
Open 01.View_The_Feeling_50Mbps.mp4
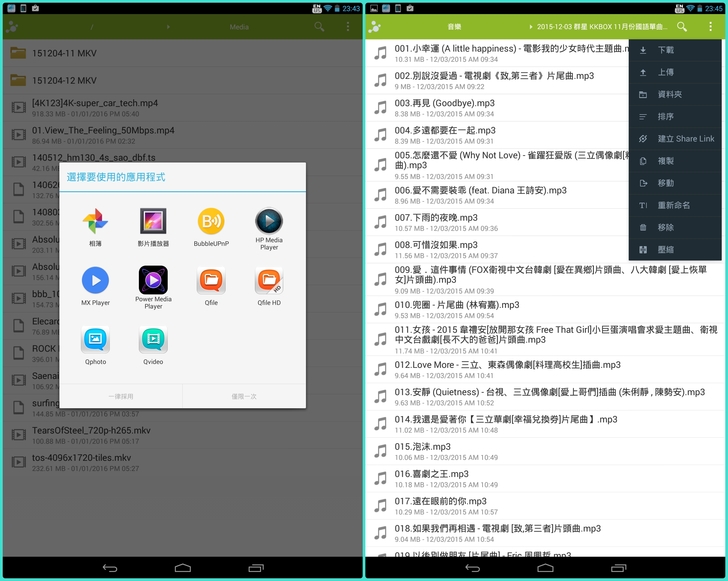click(x=182, y=135)
